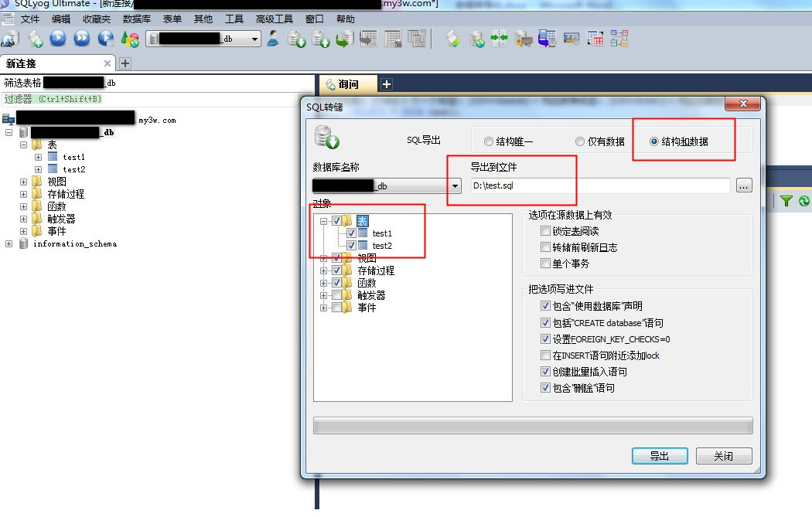This screenshot has height=517, width=812.
Task: Open the User Manager icon in toolbar
Action: 273,38
